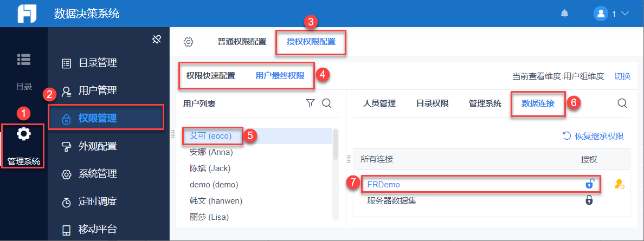
Task: Open 权限管理 in the sidebar menu
Action: tap(98, 118)
